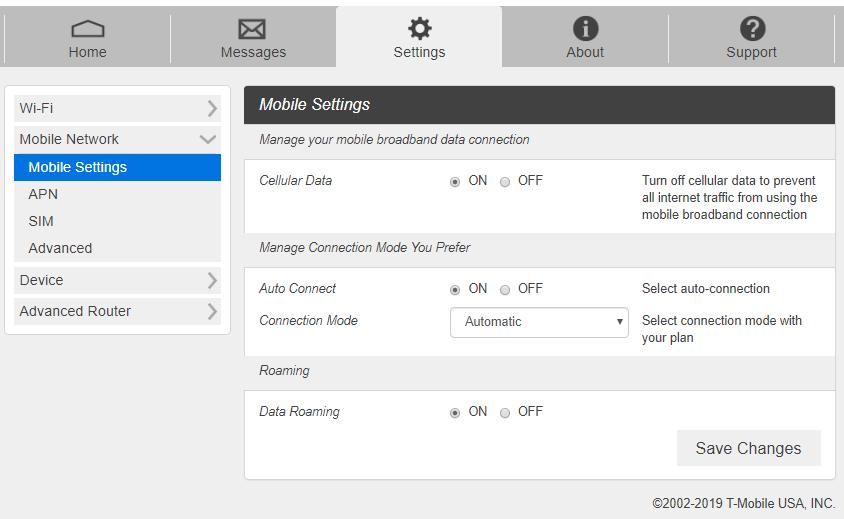Set Auto Connect to OFF
Image resolution: width=844 pixels, height=519 pixels.
(505, 290)
